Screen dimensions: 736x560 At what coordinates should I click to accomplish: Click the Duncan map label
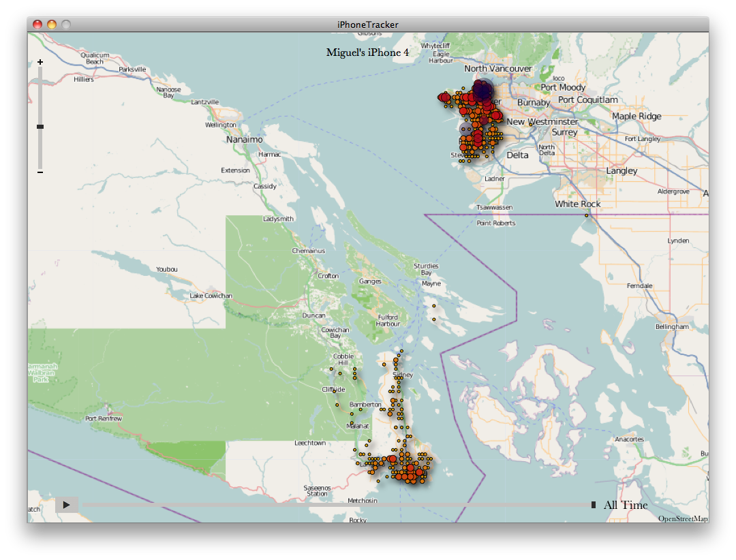pos(314,315)
